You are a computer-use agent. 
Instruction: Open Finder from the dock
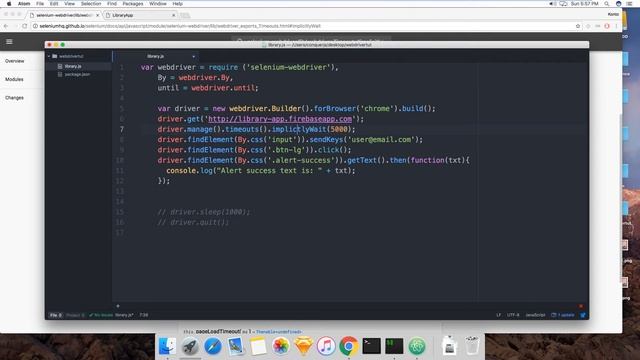click(x=167, y=346)
